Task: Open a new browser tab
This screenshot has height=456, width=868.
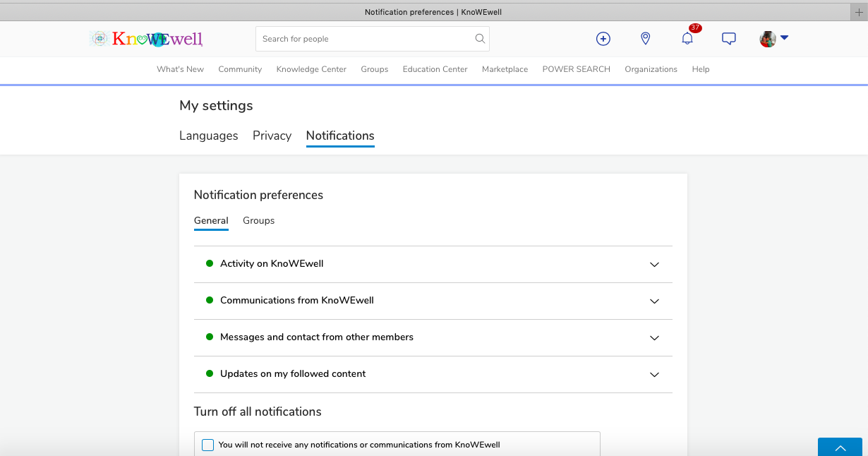Action: 859,12
